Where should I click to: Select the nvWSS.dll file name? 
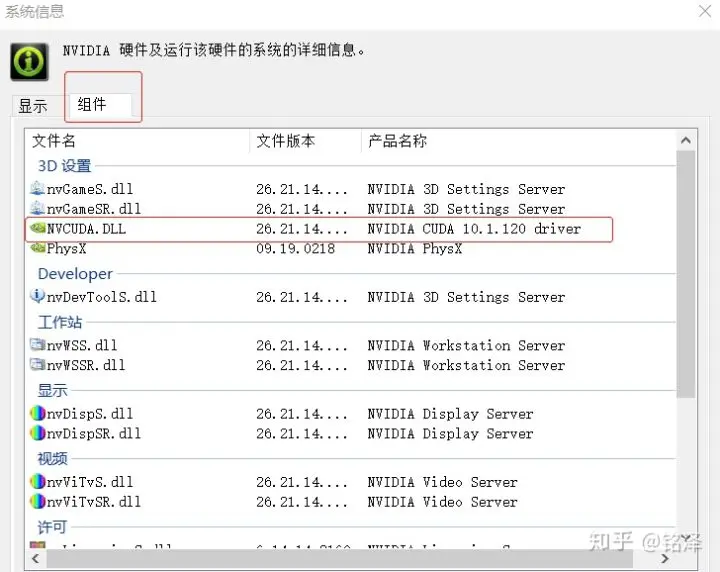click(x=82, y=345)
